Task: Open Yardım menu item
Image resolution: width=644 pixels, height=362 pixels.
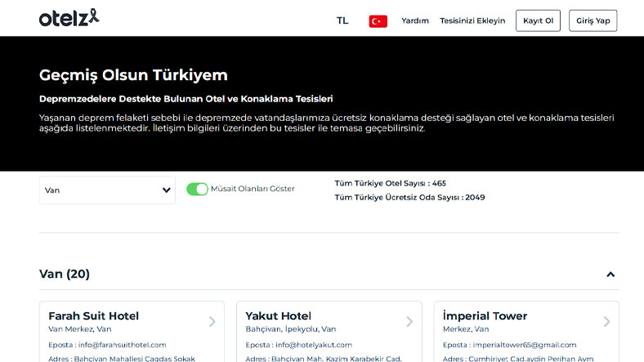Action: (x=415, y=21)
